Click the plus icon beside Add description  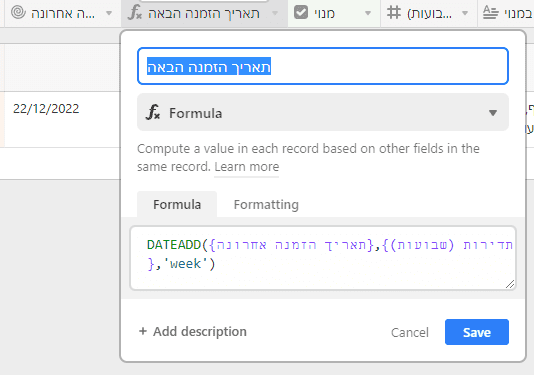pyautogui.click(x=143, y=331)
